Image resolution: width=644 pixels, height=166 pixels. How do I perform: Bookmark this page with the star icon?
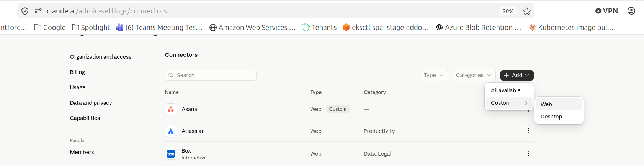pyautogui.click(x=527, y=11)
